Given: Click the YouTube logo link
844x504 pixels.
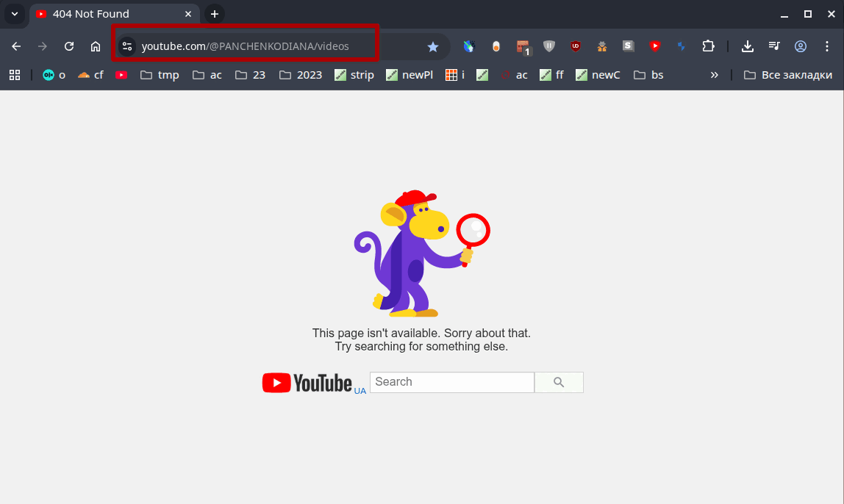Looking at the screenshot, I should tap(307, 383).
